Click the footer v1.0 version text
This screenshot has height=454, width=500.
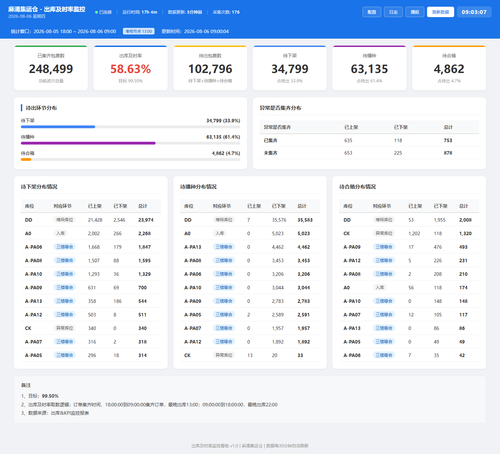coord(234,446)
